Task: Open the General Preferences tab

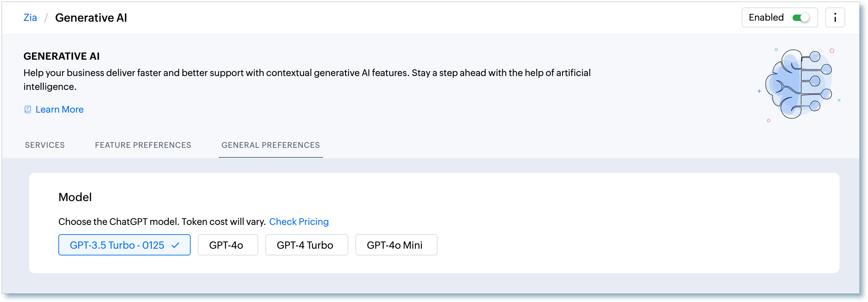Action: [271, 145]
